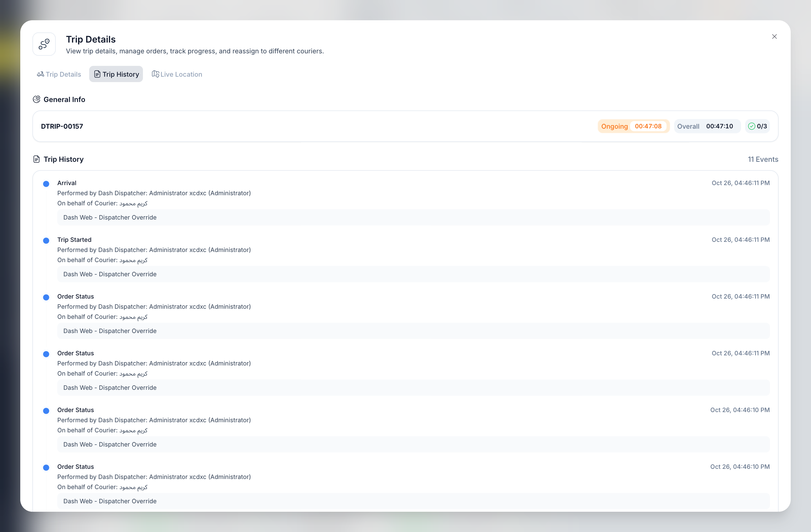
Task: Click the Overall 00:47:10 timer badge
Action: [707, 126]
